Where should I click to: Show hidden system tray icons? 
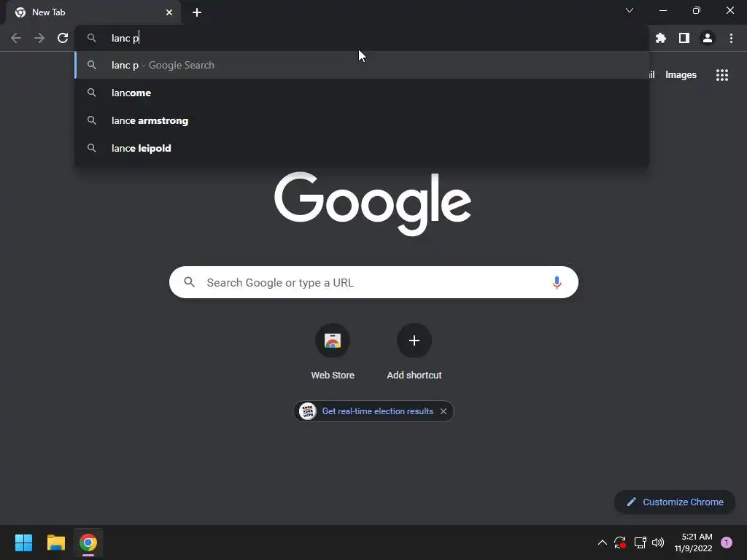602,542
